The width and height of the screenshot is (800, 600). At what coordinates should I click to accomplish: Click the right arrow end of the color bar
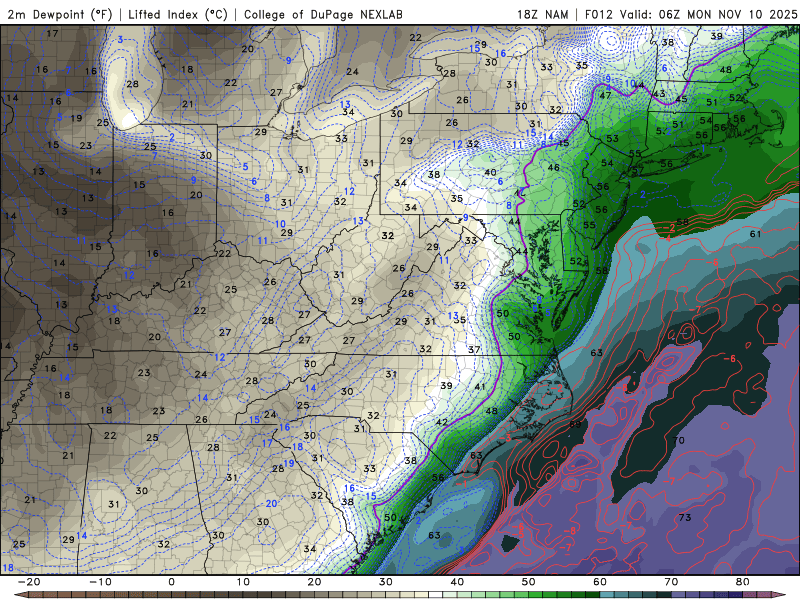click(x=781, y=595)
